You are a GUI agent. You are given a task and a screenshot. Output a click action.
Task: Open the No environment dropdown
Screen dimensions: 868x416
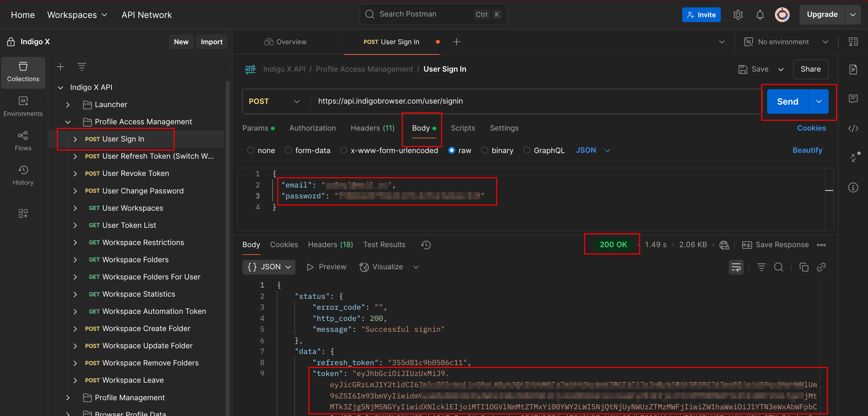point(786,42)
